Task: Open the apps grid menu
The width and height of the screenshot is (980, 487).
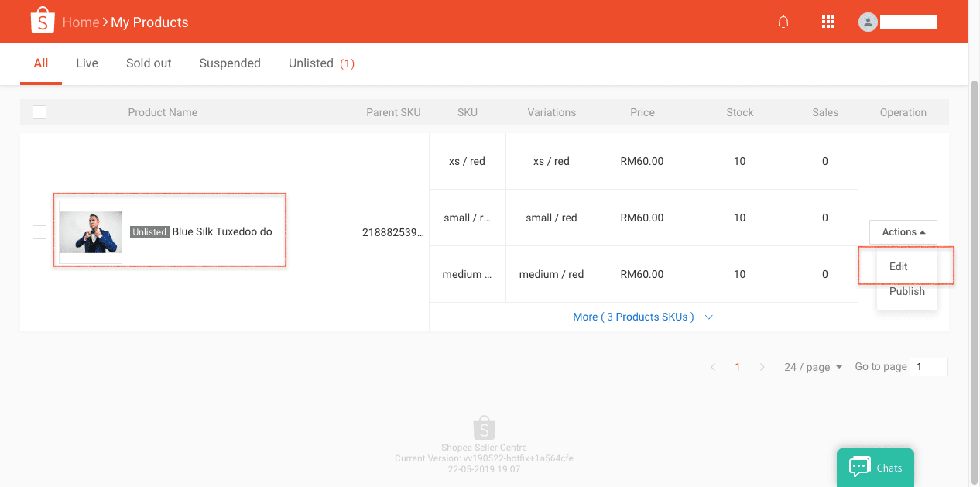Action: coord(828,22)
